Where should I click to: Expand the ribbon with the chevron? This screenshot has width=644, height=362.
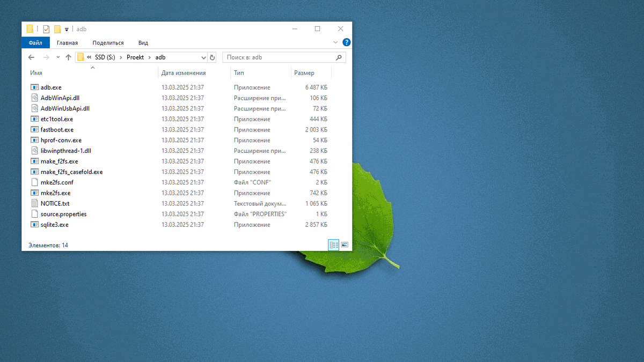336,42
